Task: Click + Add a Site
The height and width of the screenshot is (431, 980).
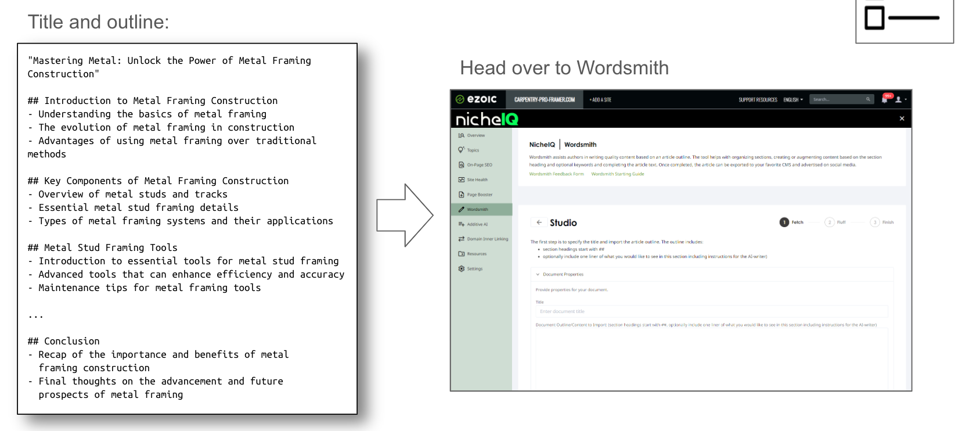Action: click(600, 99)
